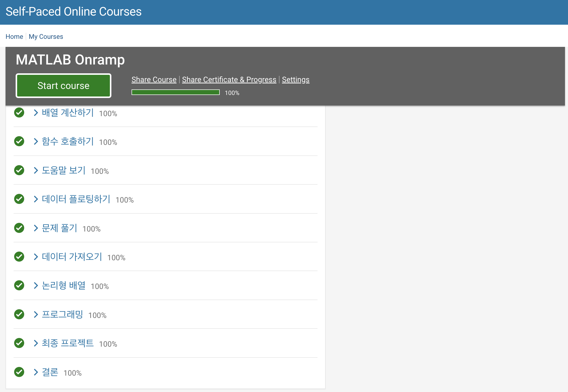Click the completion checkmark for 최종 프로젝트
The width and height of the screenshot is (568, 392).
coord(19,343)
